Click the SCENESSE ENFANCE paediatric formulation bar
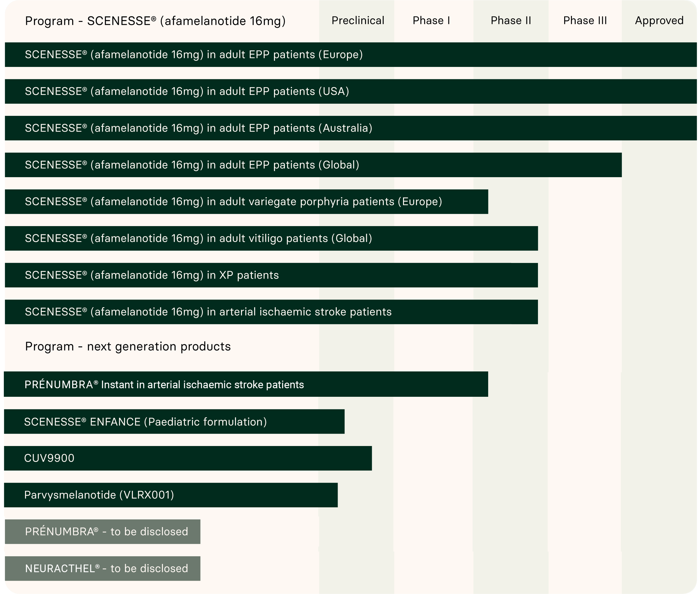Viewport: 700px width, 594px height. [x=174, y=421]
